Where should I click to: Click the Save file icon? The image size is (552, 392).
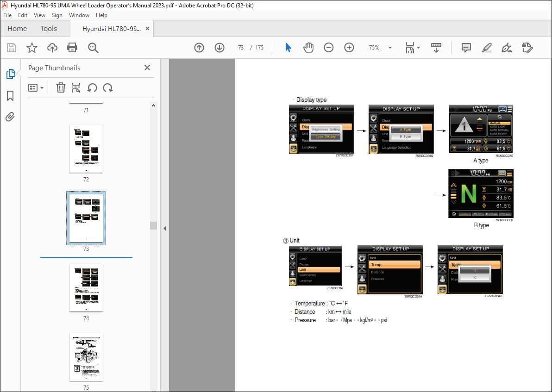[12, 48]
